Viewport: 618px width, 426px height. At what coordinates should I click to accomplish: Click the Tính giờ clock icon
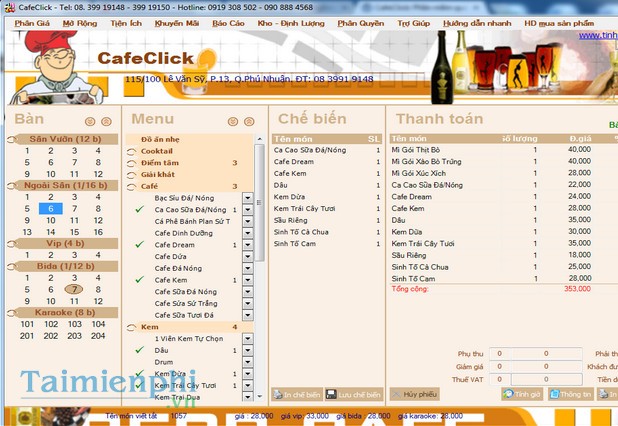pyautogui.click(x=508, y=394)
